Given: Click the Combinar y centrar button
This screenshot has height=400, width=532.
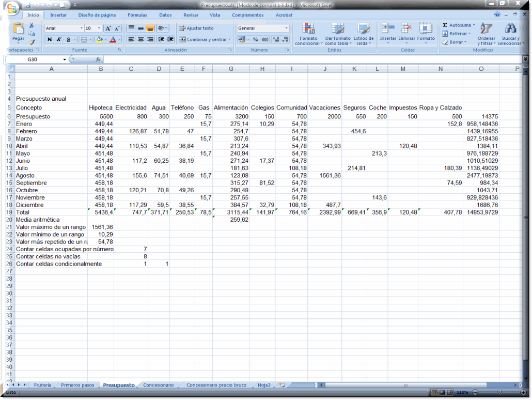Looking at the screenshot, I should click(x=205, y=39).
